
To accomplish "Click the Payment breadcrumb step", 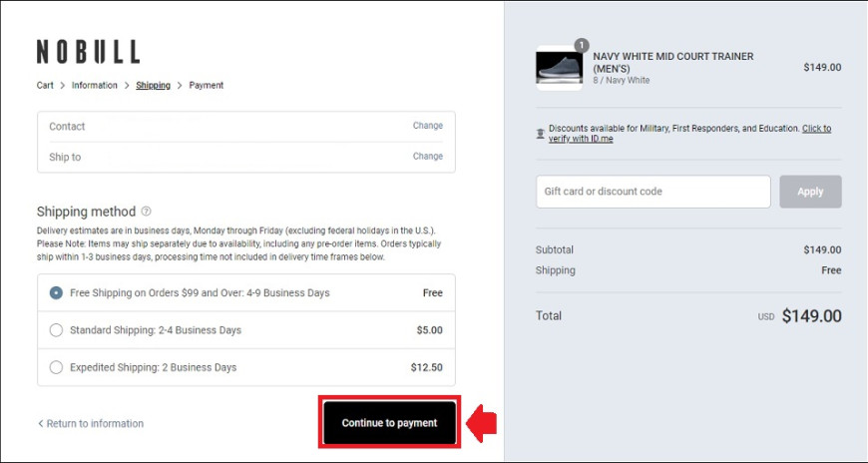I will (207, 85).
